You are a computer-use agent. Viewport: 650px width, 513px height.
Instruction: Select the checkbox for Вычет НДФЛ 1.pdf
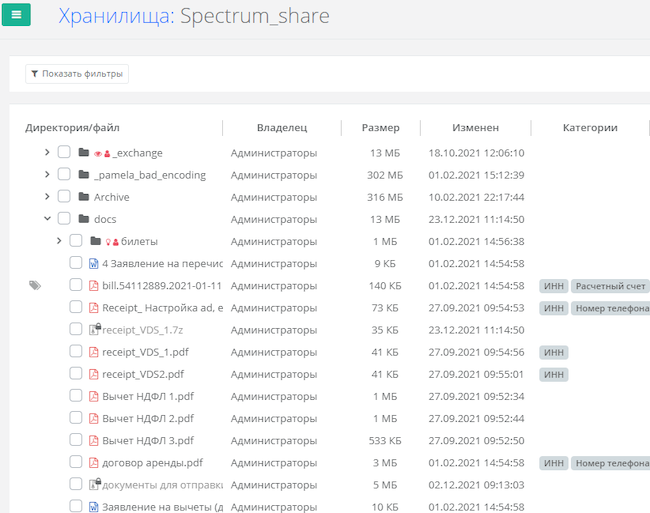tap(76, 396)
